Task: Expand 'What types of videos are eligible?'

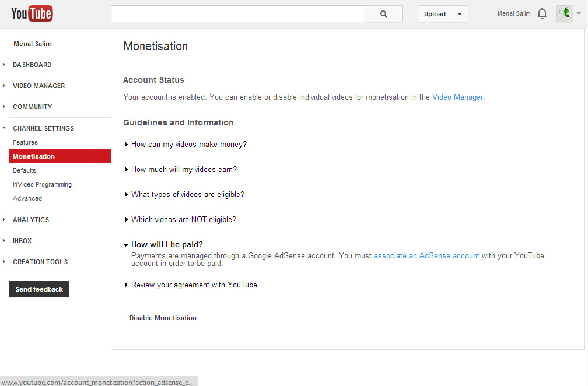Action: click(x=184, y=195)
